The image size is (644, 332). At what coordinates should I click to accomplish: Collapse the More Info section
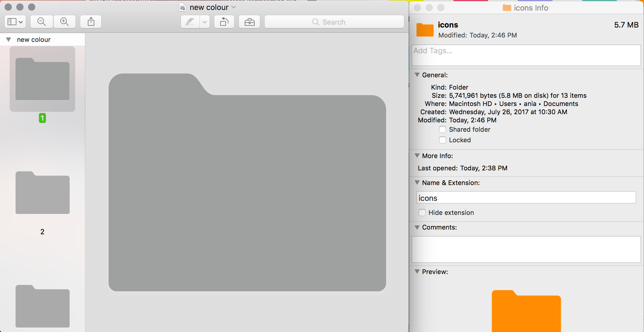(x=417, y=156)
